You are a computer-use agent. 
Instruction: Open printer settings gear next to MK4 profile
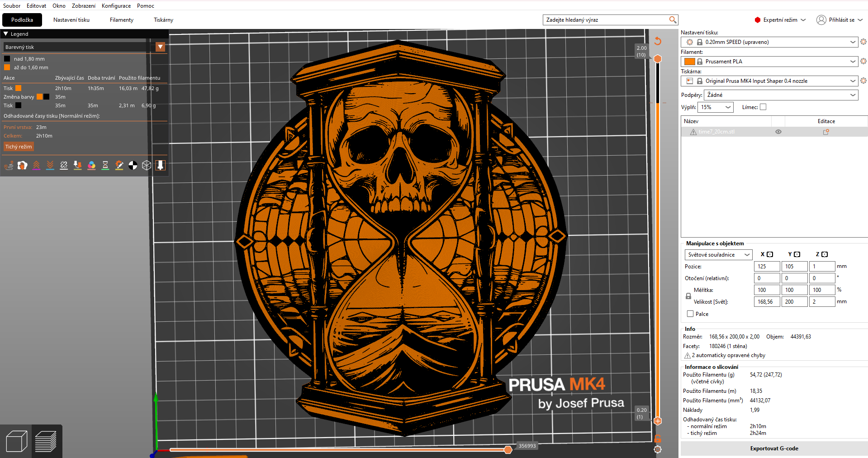[863, 81]
